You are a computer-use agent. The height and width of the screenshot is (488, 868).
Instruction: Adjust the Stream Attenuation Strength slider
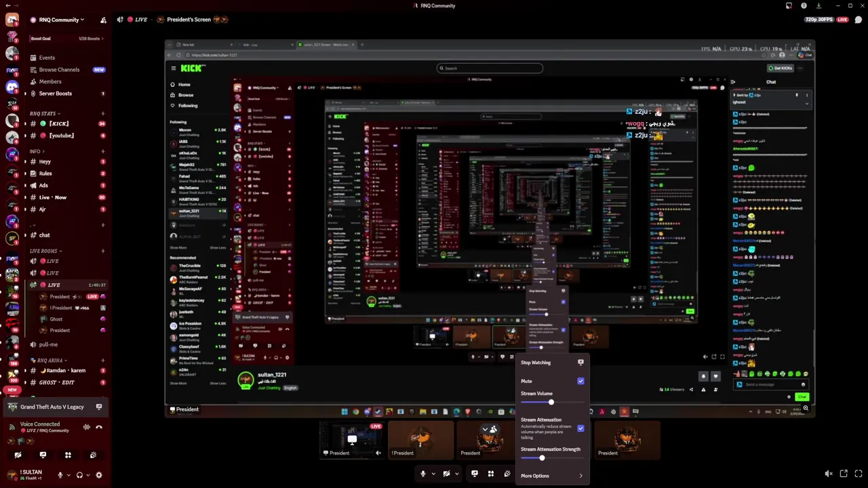point(551,458)
